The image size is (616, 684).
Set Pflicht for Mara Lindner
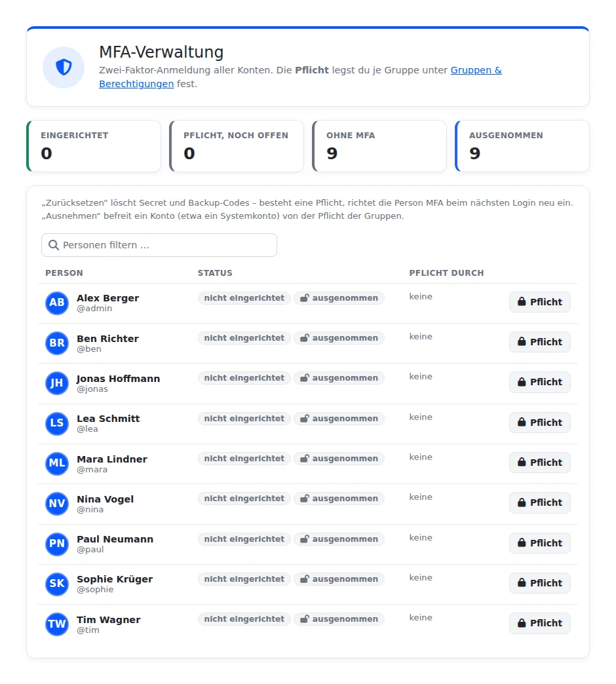coord(539,463)
